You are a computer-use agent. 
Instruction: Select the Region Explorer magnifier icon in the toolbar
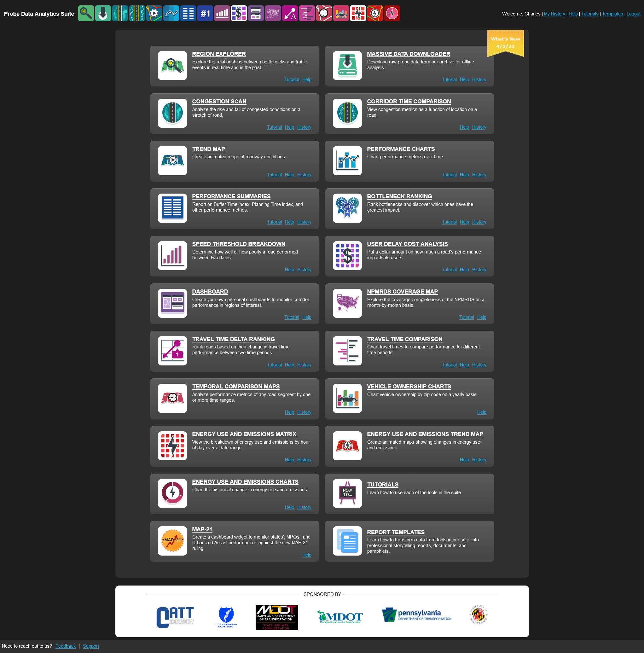click(x=86, y=13)
